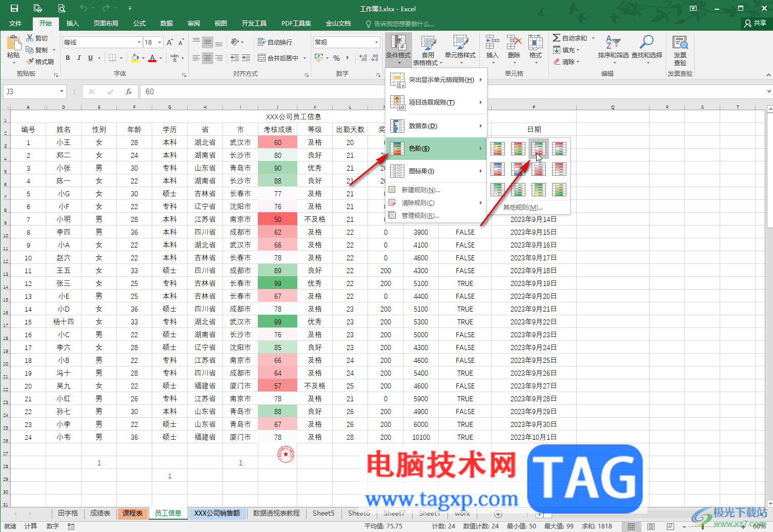Viewport: 773px width, 532px height.
Task: Click the yellow fill color button
Action: (135, 58)
